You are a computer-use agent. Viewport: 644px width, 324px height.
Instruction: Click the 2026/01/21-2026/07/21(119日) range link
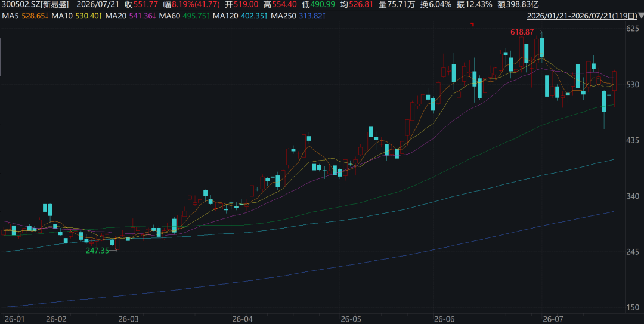583,16
